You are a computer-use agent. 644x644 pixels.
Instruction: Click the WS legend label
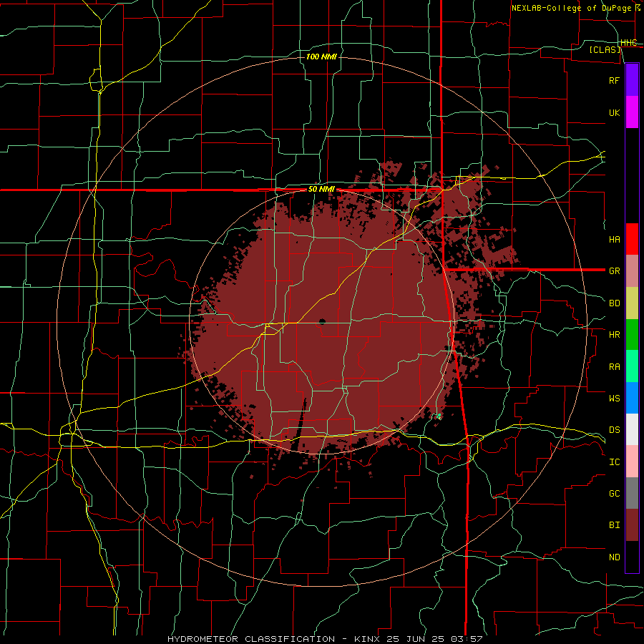(x=614, y=398)
